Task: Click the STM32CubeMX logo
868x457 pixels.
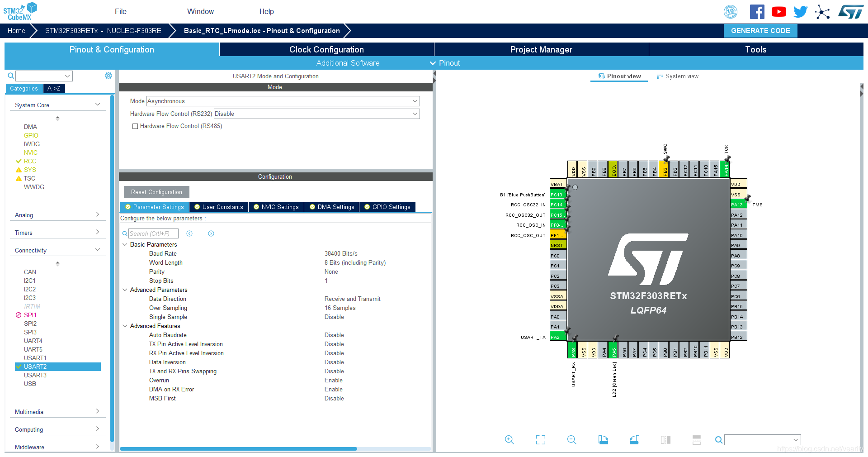Action: [20, 11]
